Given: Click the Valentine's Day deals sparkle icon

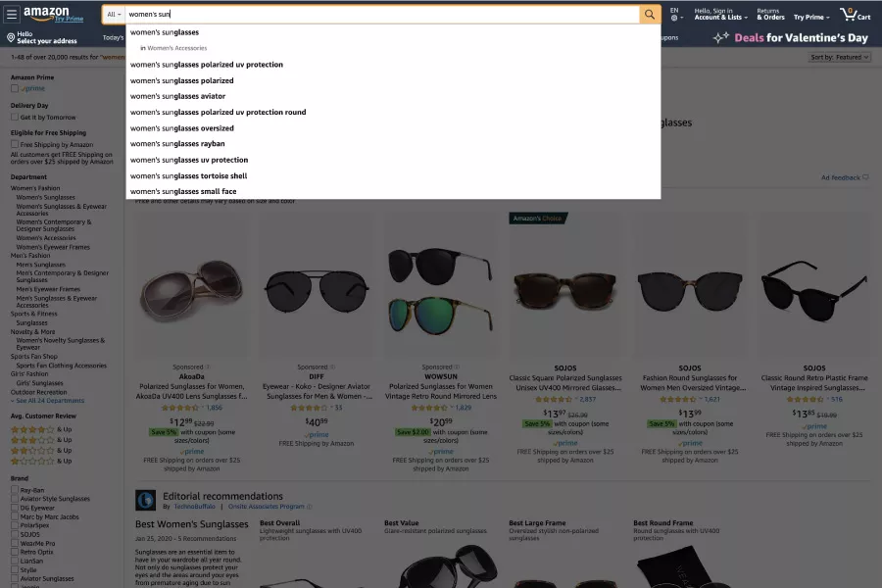Looking at the screenshot, I should click(x=720, y=37).
